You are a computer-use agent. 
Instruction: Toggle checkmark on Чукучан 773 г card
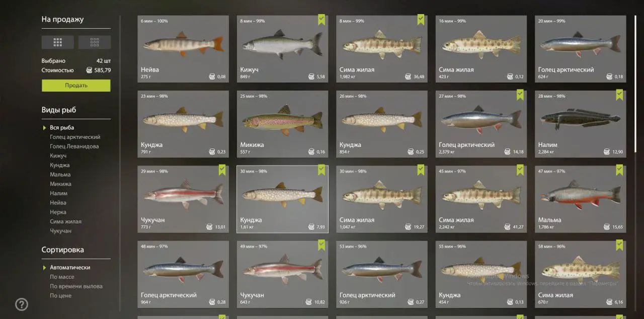222,170
